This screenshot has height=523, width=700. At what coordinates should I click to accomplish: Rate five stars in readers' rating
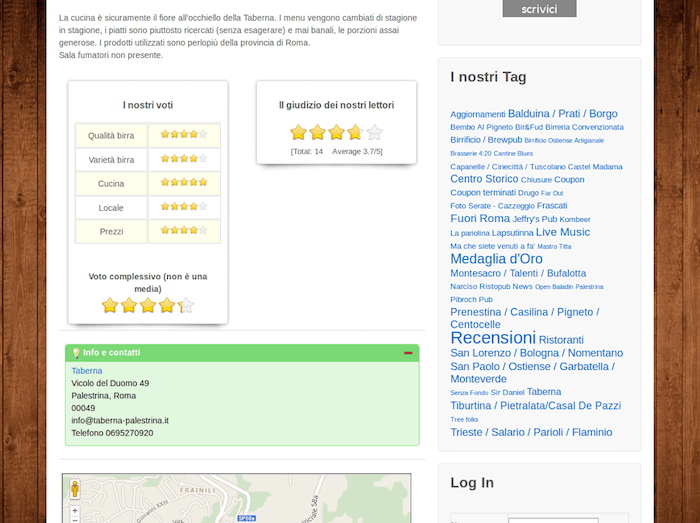[374, 132]
